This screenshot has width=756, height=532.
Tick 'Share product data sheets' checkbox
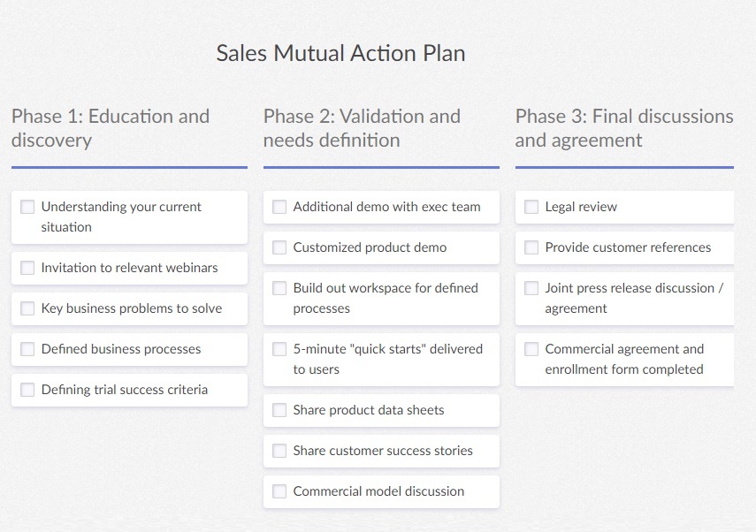(x=279, y=410)
